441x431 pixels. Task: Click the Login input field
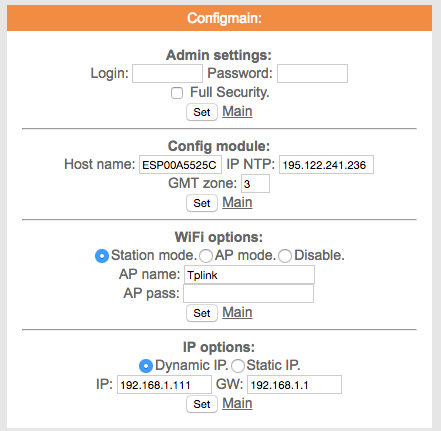pyautogui.click(x=167, y=73)
